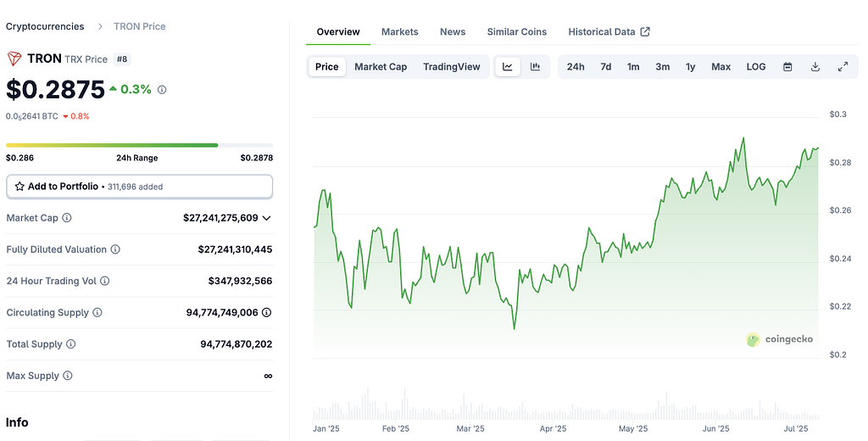Go to Cryptocurrencies breadcrumb link
Viewport: 868px width, 441px height.
click(x=45, y=26)
